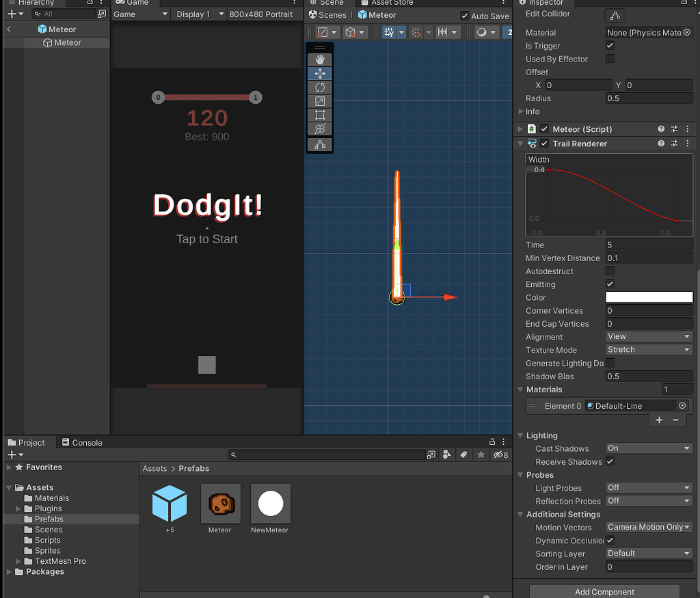Click the Meteor script gear icon
This screenshot has width=700, height=598.
pos(673,128)
